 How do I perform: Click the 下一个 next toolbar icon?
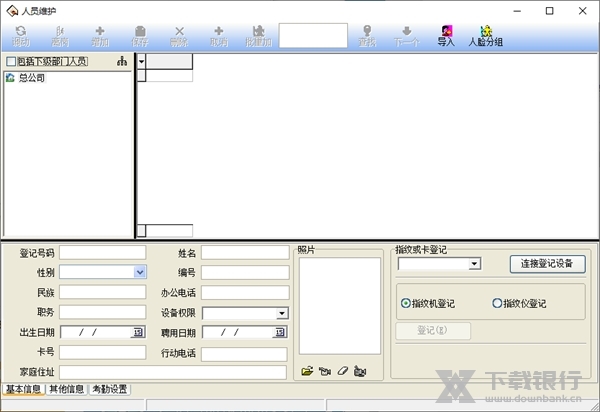tap(407, 36)
